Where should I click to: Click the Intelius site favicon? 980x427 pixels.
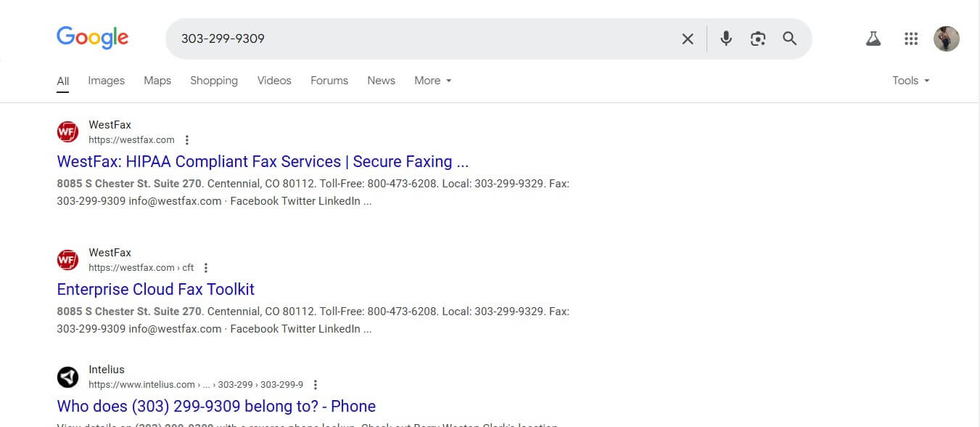coord(67,377)
